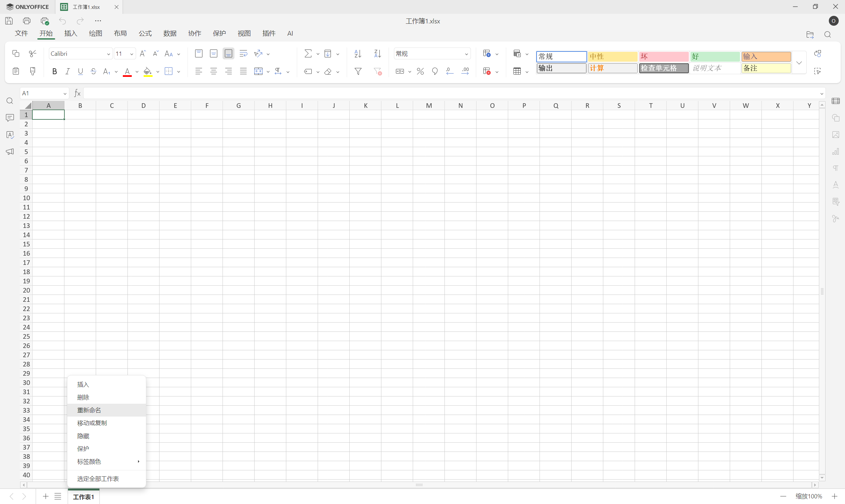Expand the font size dropdown

(x=131, y=54)
